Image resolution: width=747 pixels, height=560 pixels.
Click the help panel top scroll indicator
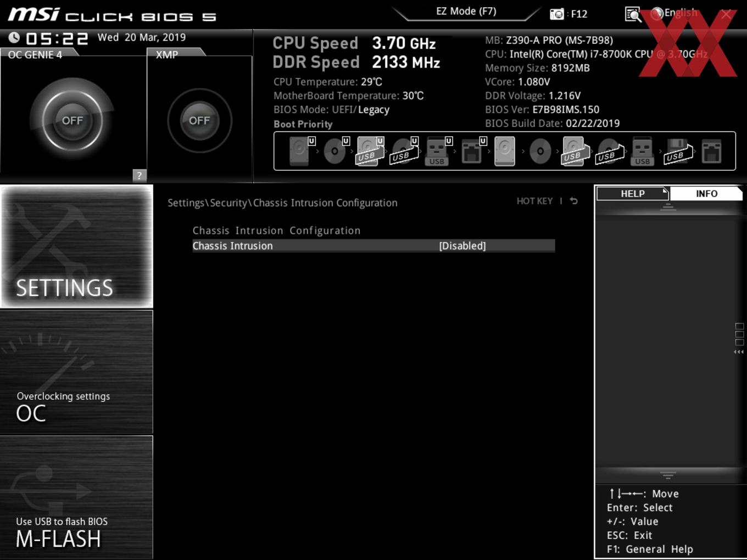click(x=668, y=207)
